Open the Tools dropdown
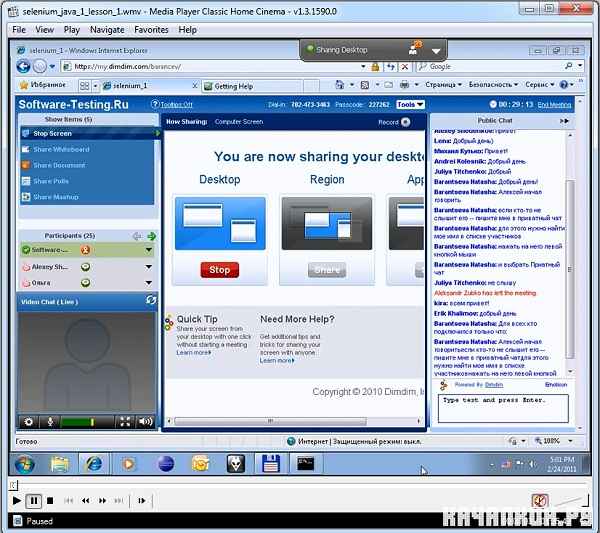Screen dimensions: 600x533 pyautogui.click(x=410, y=104)
